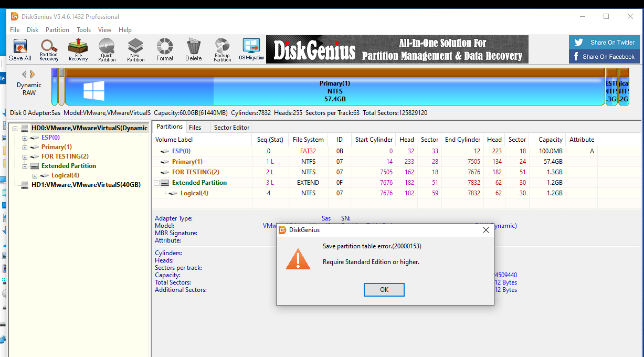
Task: Go to next disk with right arrow
Action: point(33,75)
